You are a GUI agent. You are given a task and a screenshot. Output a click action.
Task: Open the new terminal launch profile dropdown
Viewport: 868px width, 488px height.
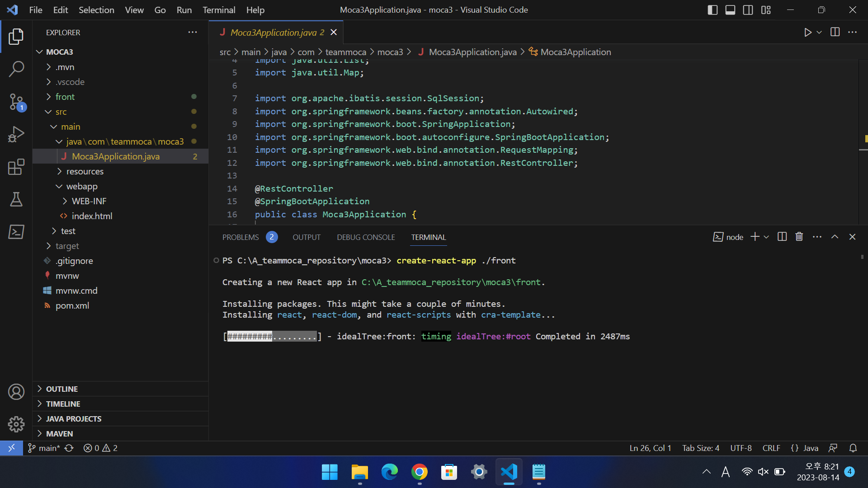766,237
